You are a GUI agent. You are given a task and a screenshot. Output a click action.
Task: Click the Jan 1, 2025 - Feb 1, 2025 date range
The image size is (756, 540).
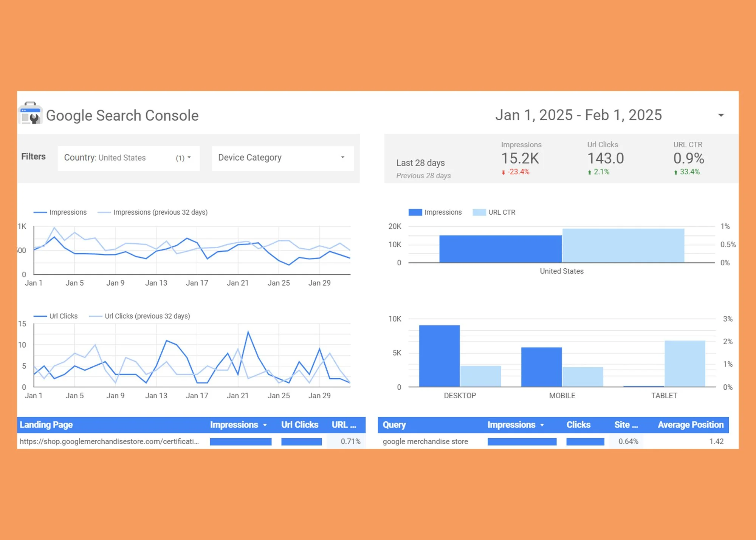pyautogui.click(x=578, y=115)
